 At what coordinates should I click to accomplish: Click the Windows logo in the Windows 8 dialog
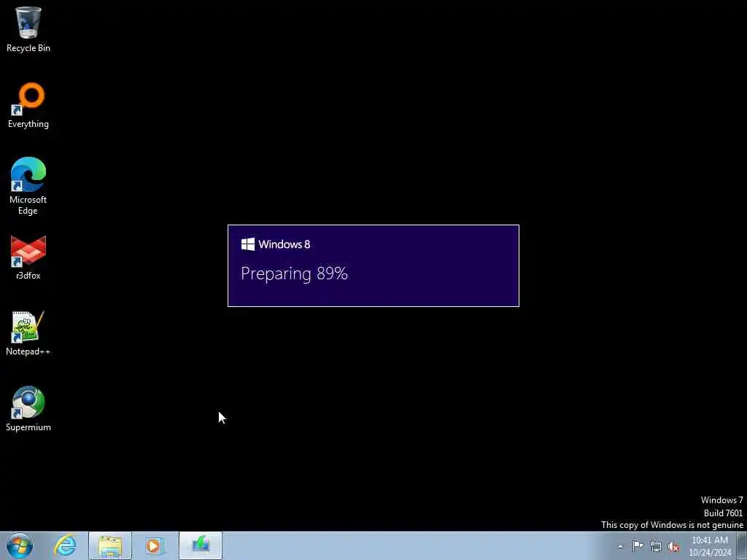(248, 244)
